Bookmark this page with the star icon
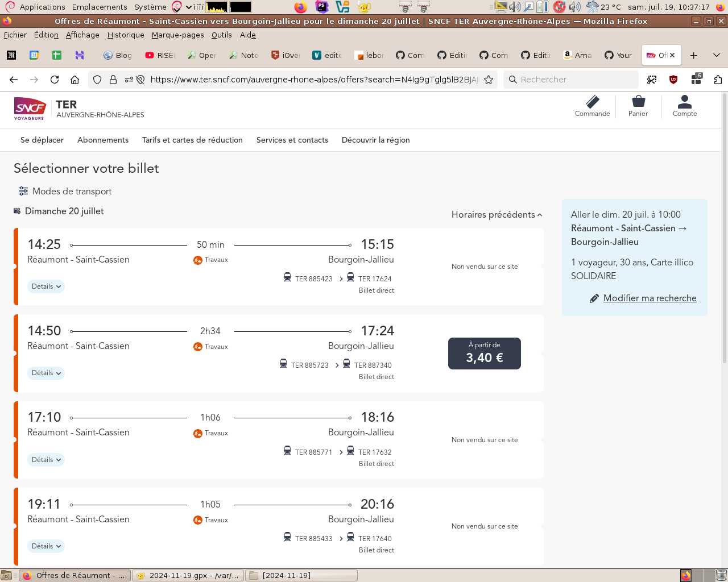Image resolution: width=728 pixels, height=582 pixels. click(489, 80)
